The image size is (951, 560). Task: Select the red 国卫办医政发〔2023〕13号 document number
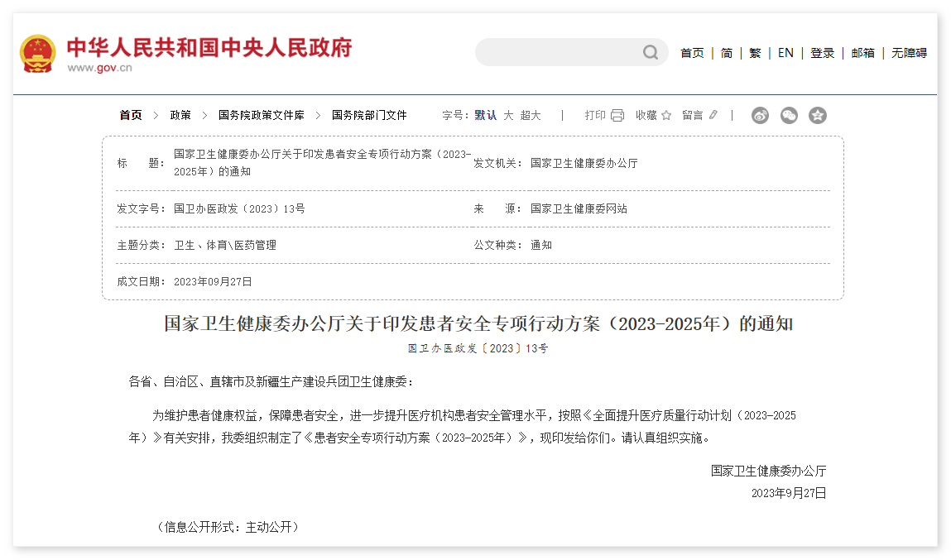(476, 348)
